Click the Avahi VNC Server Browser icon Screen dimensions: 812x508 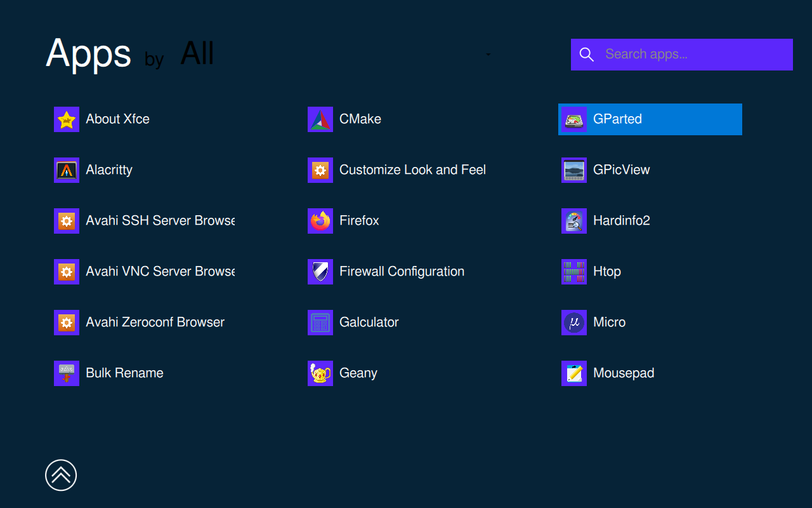(67, 272)
